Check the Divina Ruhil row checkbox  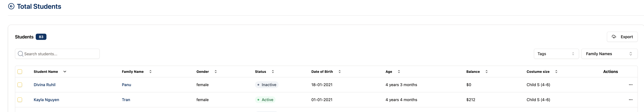point(20,85)
